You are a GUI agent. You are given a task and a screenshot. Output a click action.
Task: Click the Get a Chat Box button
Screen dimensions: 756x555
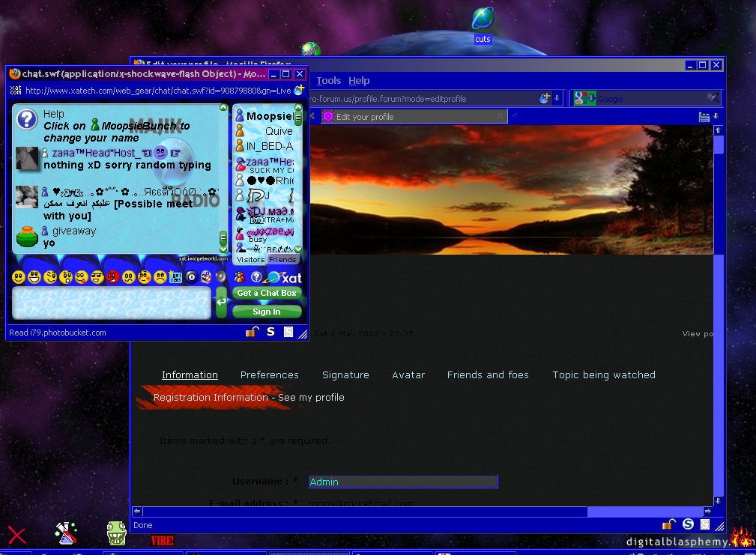point(267,293)
